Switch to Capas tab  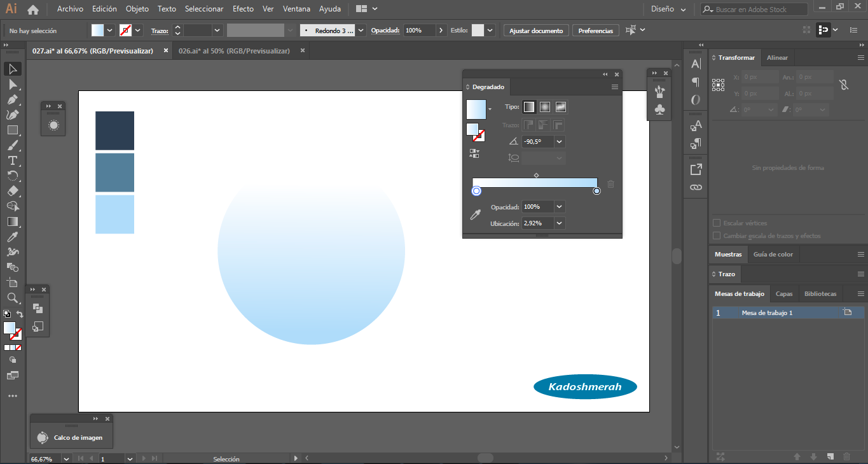pyautogui.click(x=784, y=294)
